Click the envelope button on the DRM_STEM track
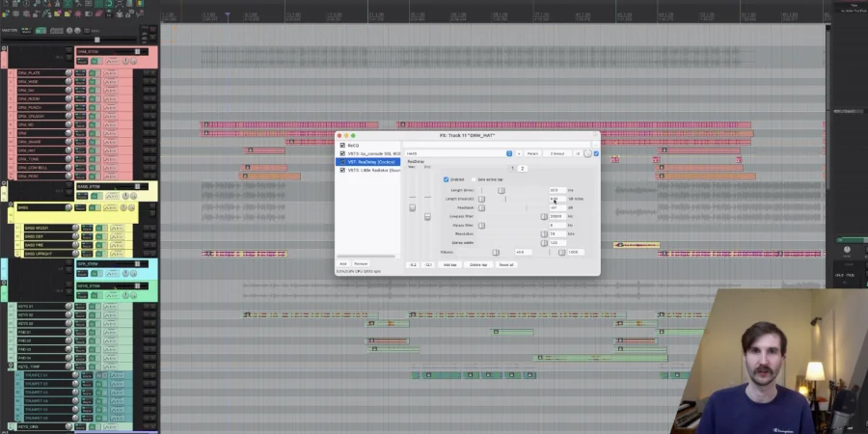The height and width of the screenshot is (434, 868). click(113, 61)
